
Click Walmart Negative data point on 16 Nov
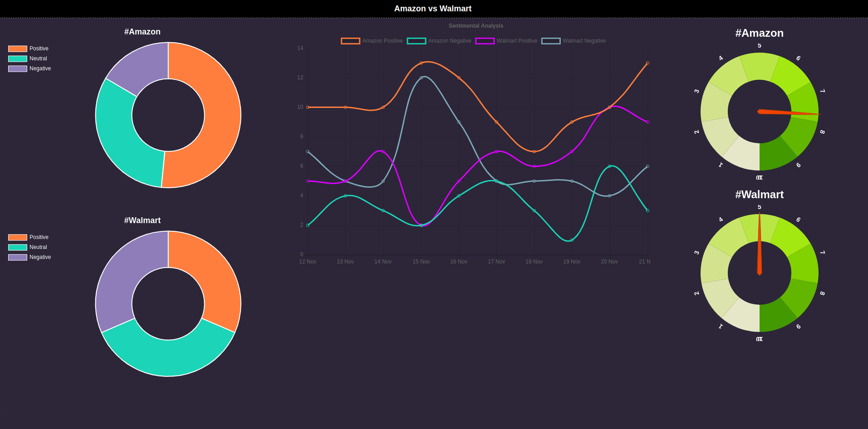459,122
